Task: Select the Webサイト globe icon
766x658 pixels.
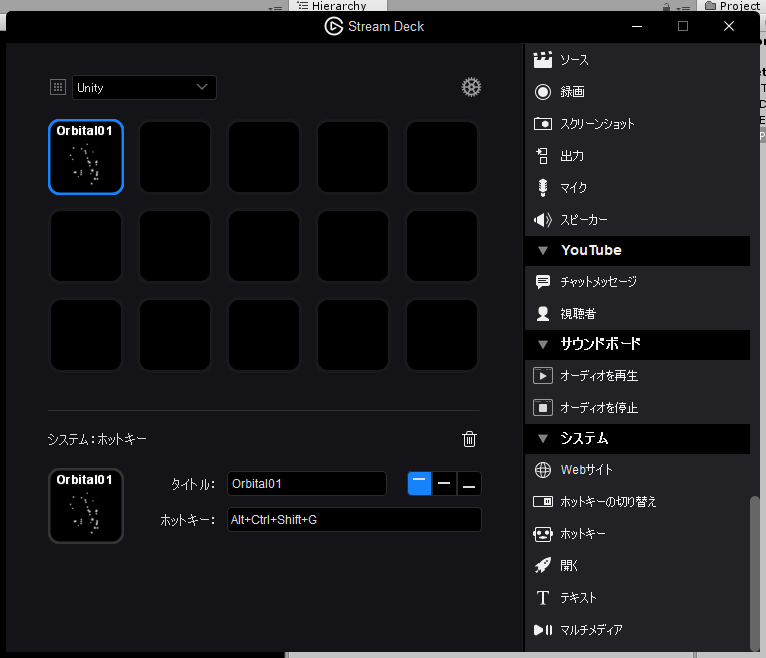Action: [543, 470]
